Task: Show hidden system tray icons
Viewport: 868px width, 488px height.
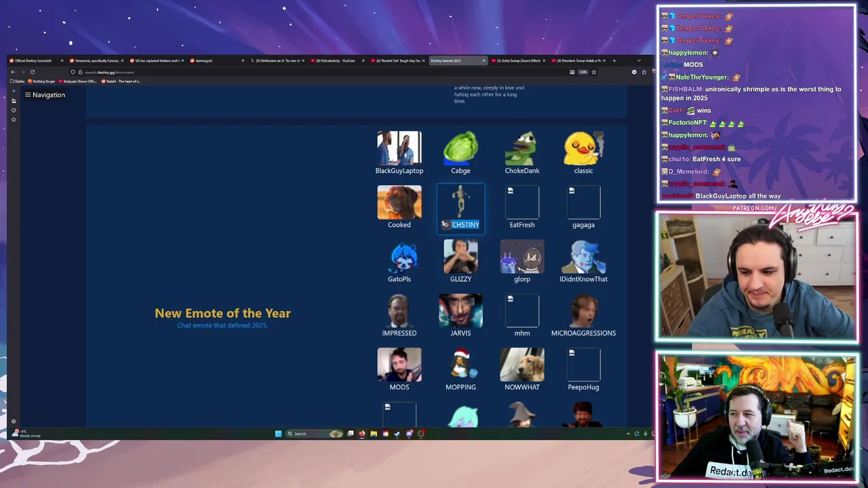Action: [628, 434]
